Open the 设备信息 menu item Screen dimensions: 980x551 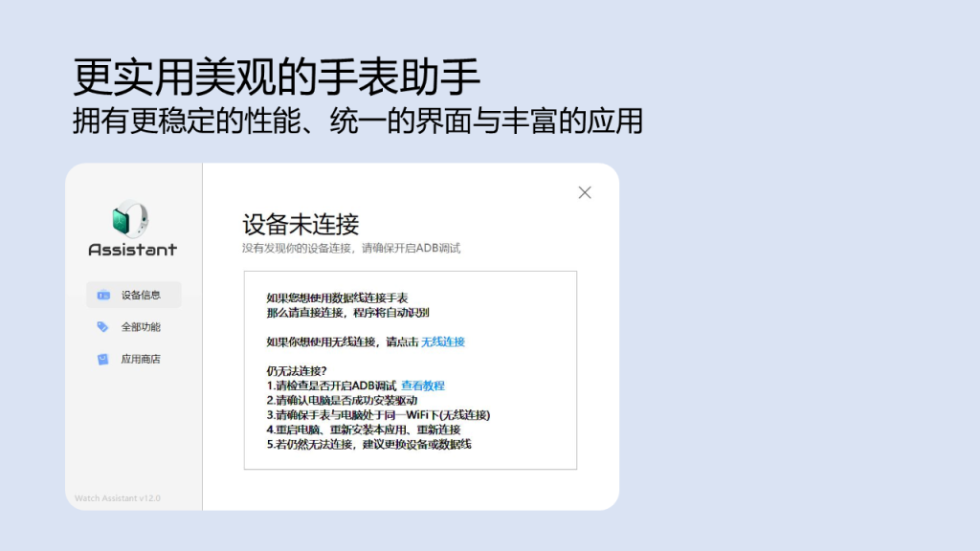(x=140, y=295)
